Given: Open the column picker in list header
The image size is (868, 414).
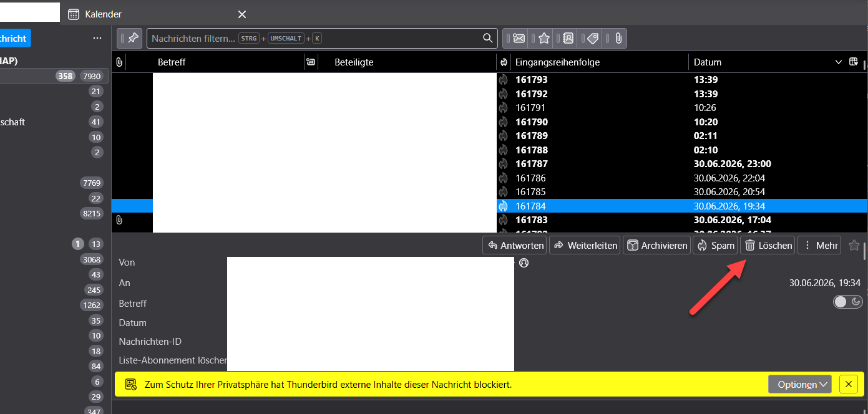Looking at the screenshot, I should [x=854, y=62].
